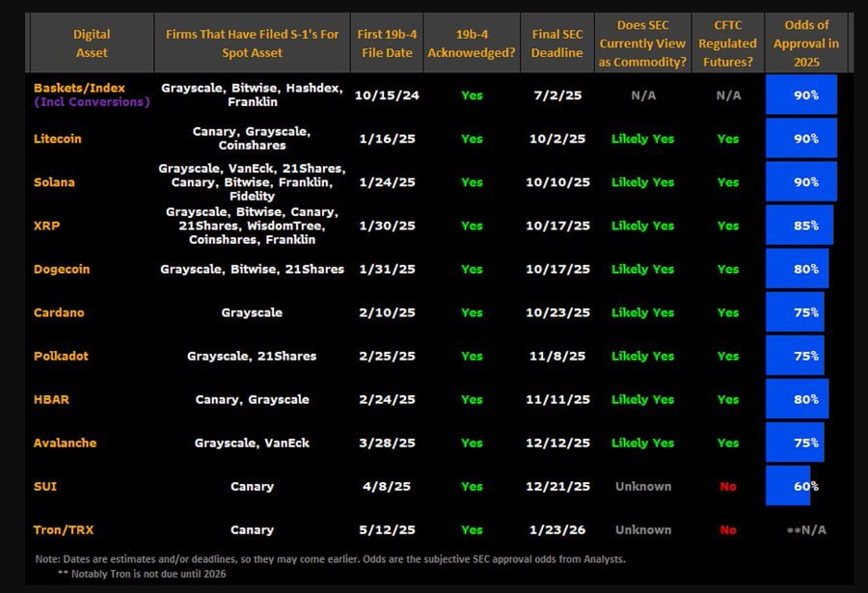Select the Avalanche asset name
Viewport: 868px width, 593px height.
click(x=65, y=443)
